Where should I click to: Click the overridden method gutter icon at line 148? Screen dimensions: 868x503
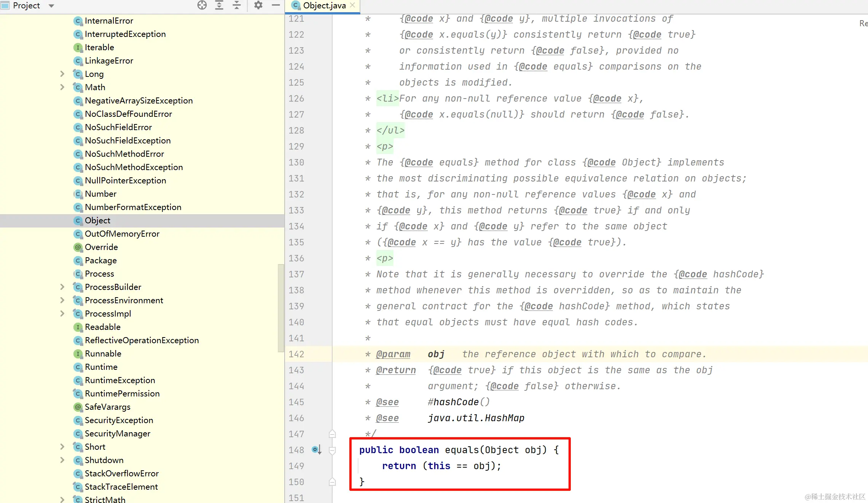[316, 450]
